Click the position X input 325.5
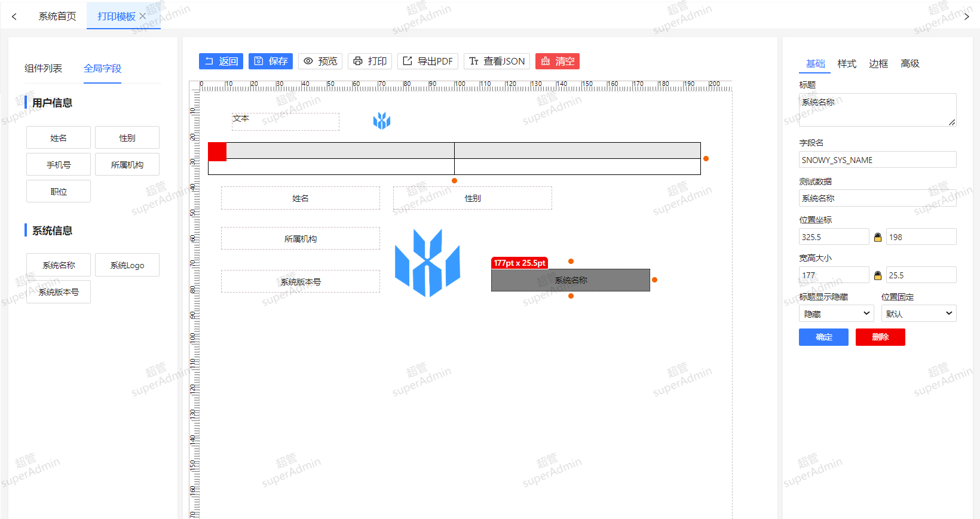Screen dimensions: 980x519 tap(834, 237)
